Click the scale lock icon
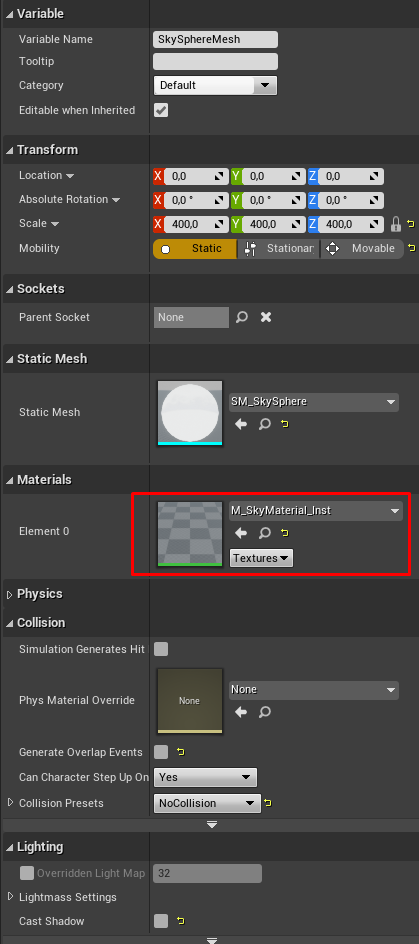The width and height of the screenshot is (419, 944). [x=396, y=225]
